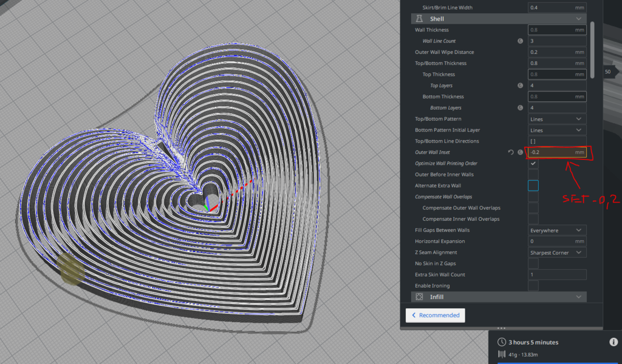The width and height of the screenshot is (622, 364).
Task: Enable the Alternate Extra Wall checkbox
Action: [533, 186]
